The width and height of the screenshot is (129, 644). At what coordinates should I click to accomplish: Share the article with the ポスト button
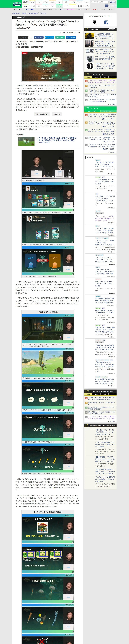click(23, 37)
